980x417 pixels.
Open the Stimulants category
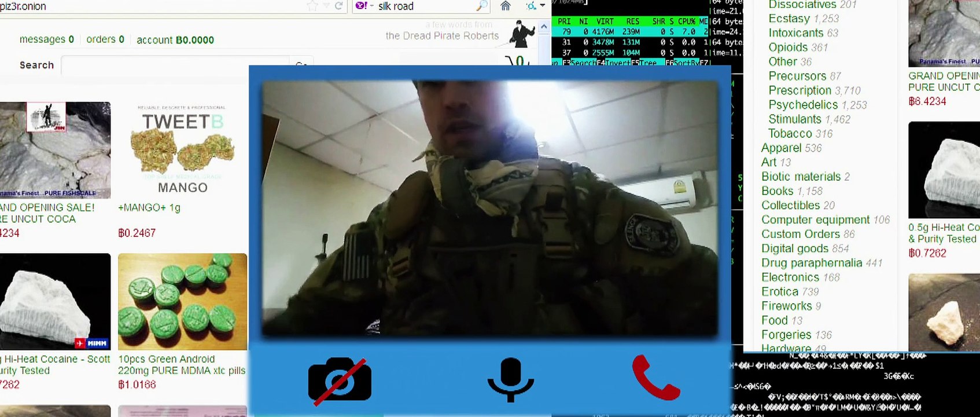(x=809, y=119)
